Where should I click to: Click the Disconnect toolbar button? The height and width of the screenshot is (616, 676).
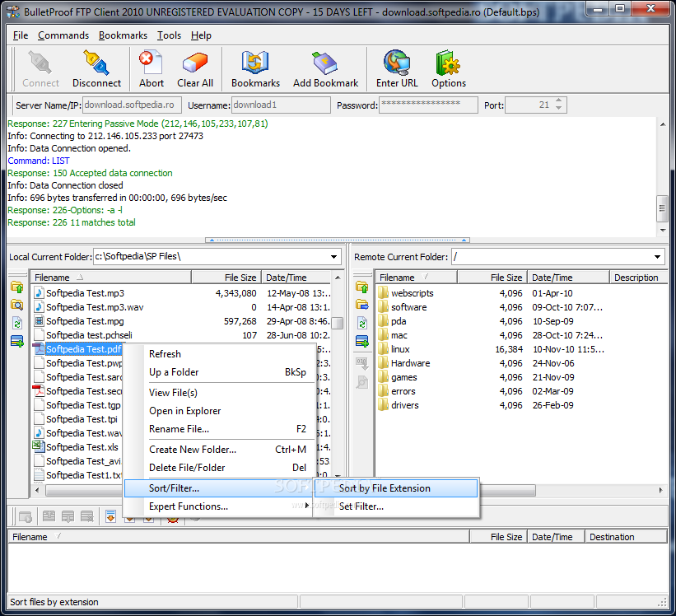96,69
